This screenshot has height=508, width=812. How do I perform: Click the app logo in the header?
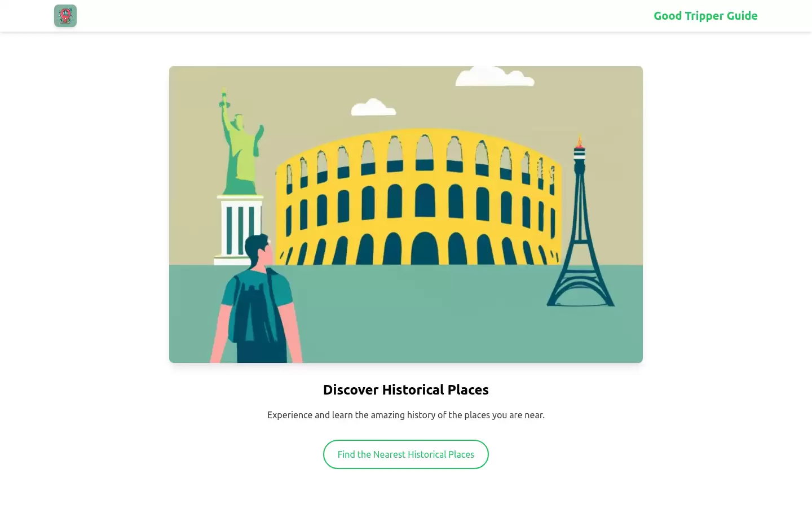click(65, 16)
